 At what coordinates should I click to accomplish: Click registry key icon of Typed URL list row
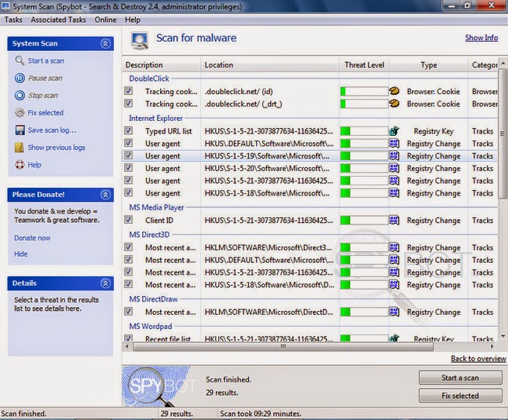394,131
